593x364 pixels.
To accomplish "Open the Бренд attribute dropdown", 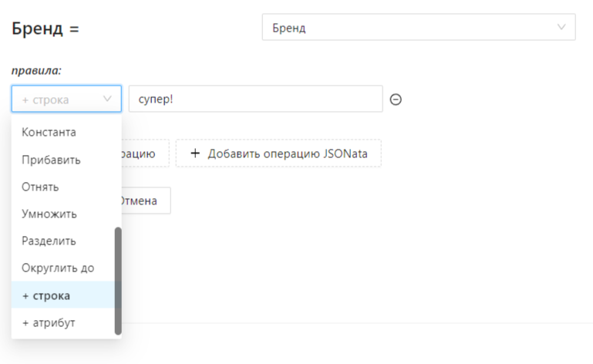I will pyautogui.click(x=418, y=28).
